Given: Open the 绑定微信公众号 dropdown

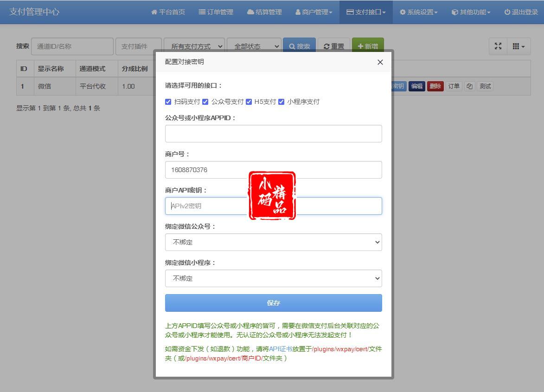Looking at the screenshot, I should (x=273, y=242).
